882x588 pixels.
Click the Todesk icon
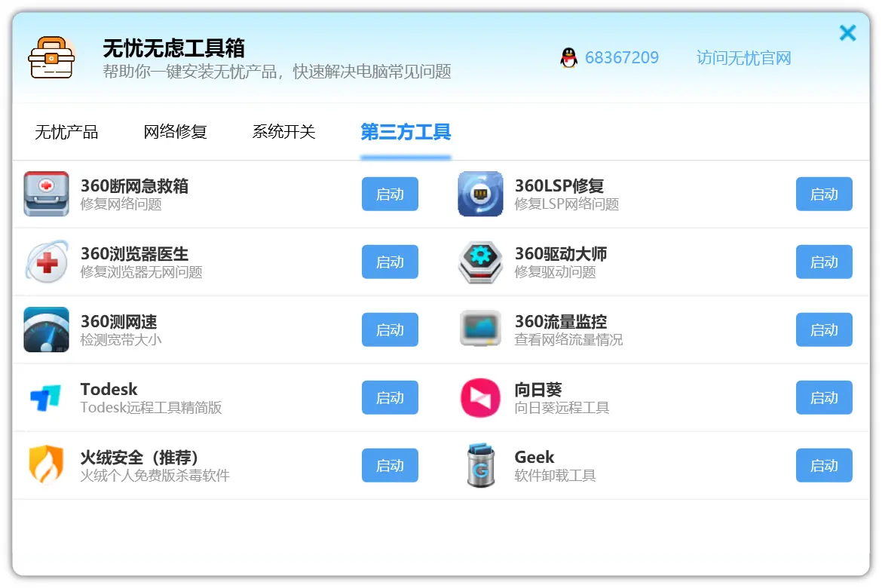tap(45, 398)
